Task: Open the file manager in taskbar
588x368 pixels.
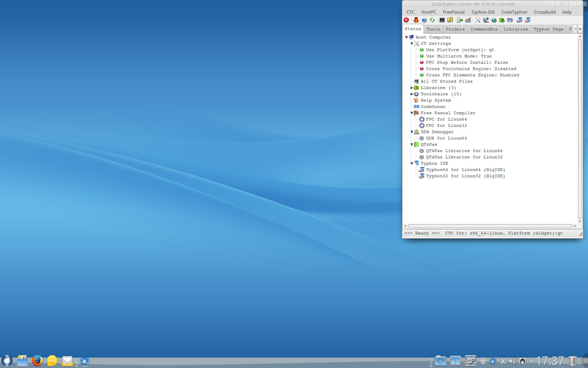Action: [x=22, y=361]
